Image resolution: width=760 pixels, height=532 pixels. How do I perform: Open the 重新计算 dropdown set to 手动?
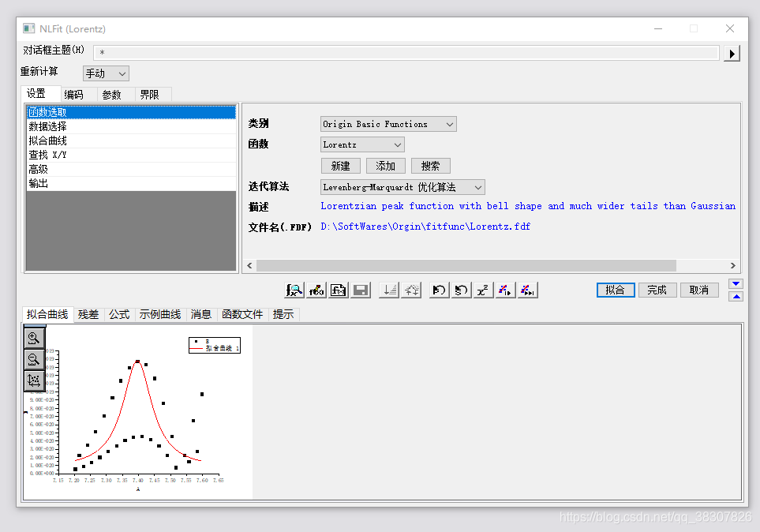click(106, 73)
